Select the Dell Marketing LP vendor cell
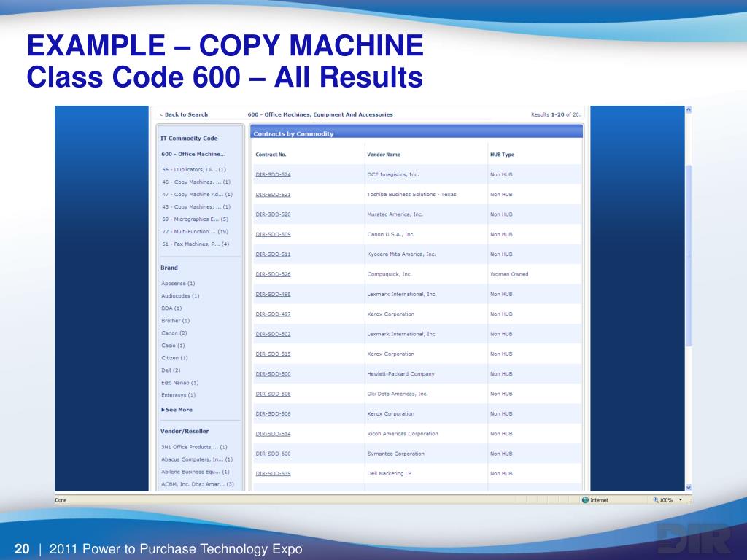Screen dimensions: 747x560 click(x=390, y=474)
